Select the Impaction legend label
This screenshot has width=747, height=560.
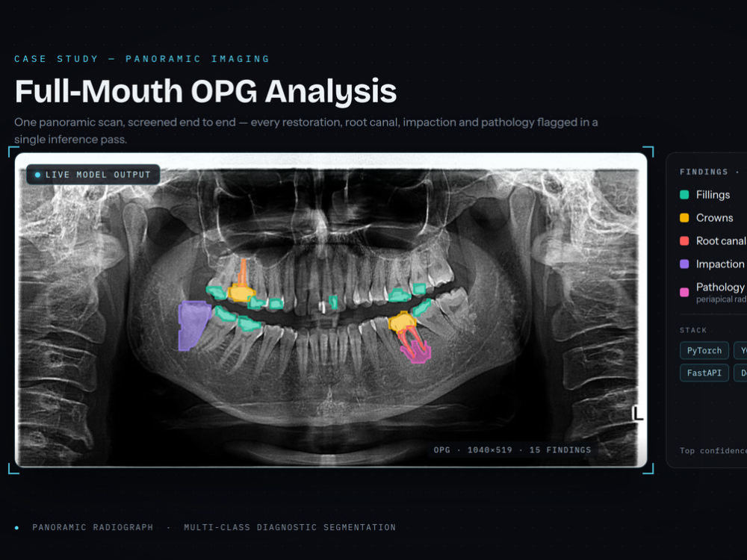click(x=720, y=264)
